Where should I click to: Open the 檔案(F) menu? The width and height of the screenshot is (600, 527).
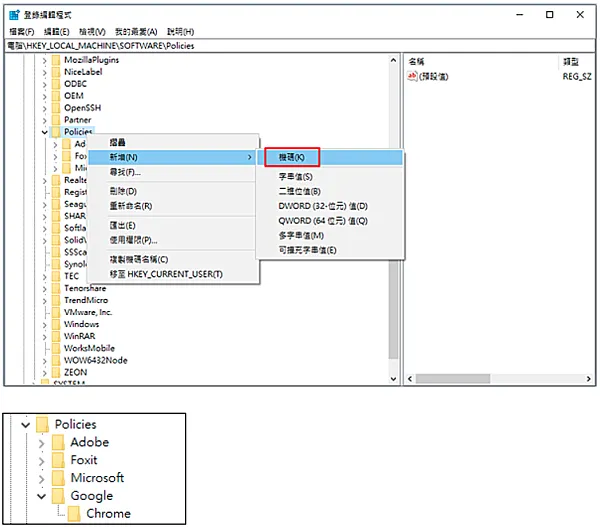22,32
